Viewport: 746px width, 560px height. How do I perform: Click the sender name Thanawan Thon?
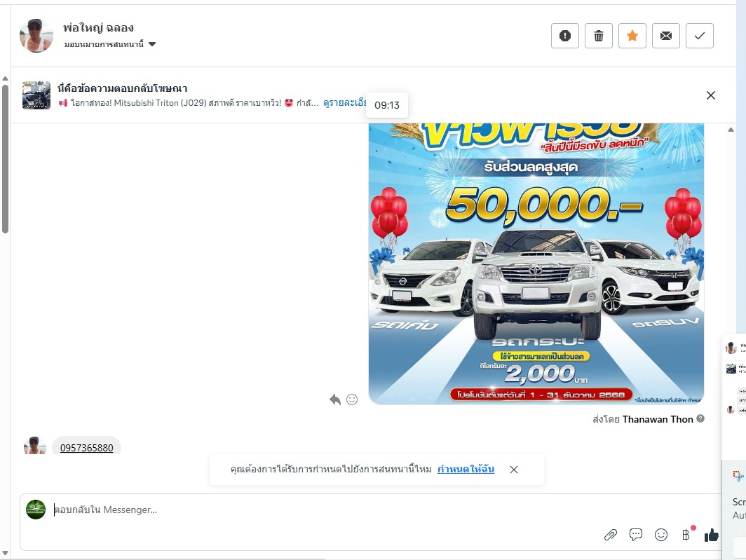coord(658,419)
